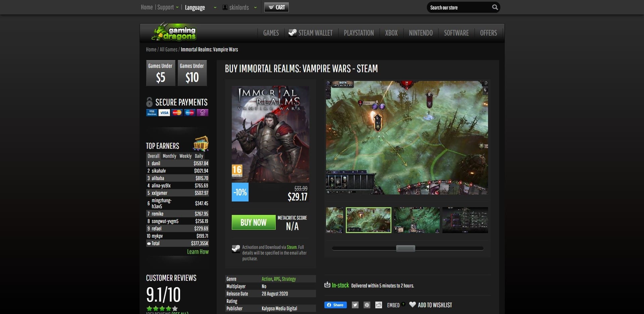The height and width of the screenshot is (314, 644).
Task: Open the Steam Wallet menu
Action: click(x=311, y=33)
